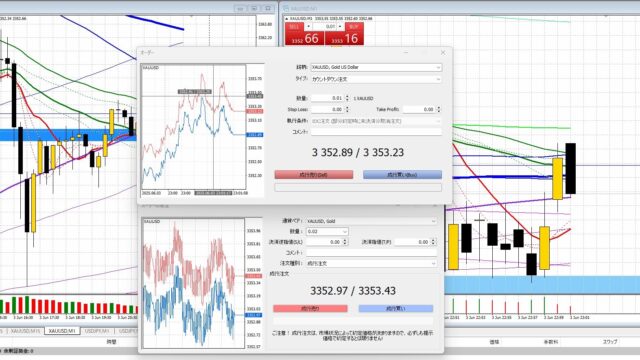Click the red market sell button in lower dialog
Viewport: 640px width, 360px height.
point(310,309)
